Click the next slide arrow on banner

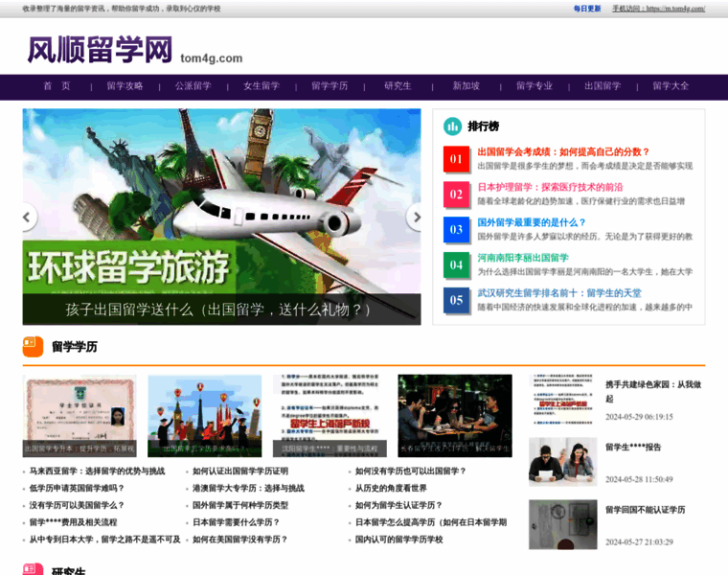[x=414, y=217]
